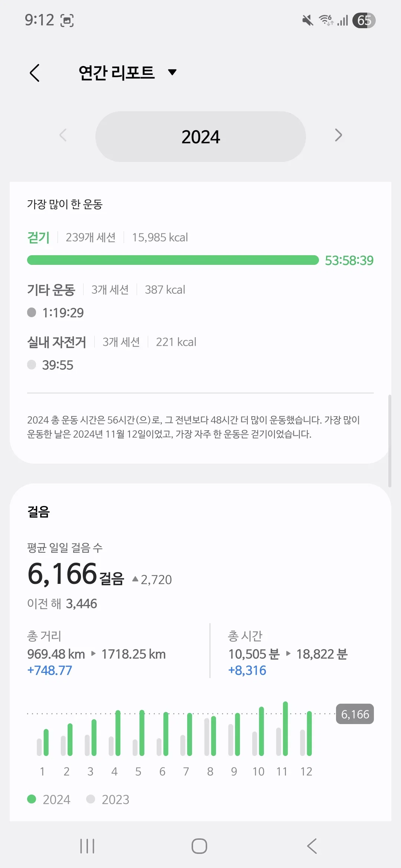401x868 pixels.
Task: Select month 4 bar in steps chart
Action: pos(114,733)
